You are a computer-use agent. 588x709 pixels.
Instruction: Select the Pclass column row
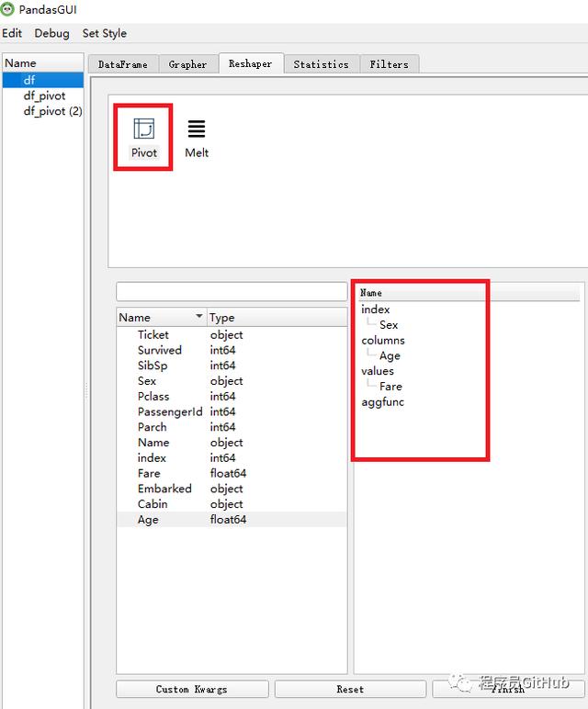[232, 397]
